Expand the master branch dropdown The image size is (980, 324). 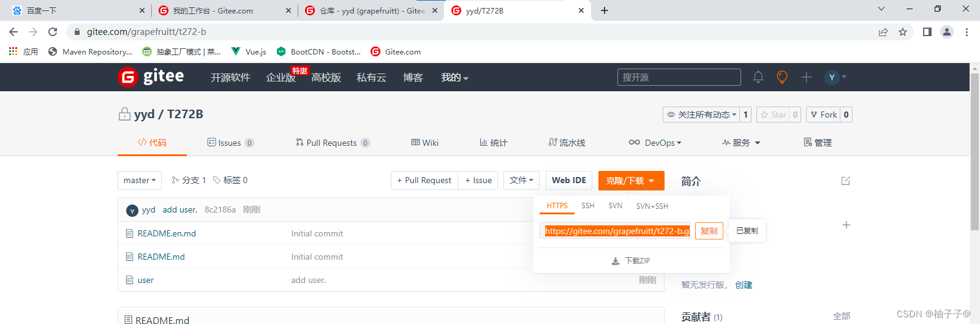tap(140, 180)
